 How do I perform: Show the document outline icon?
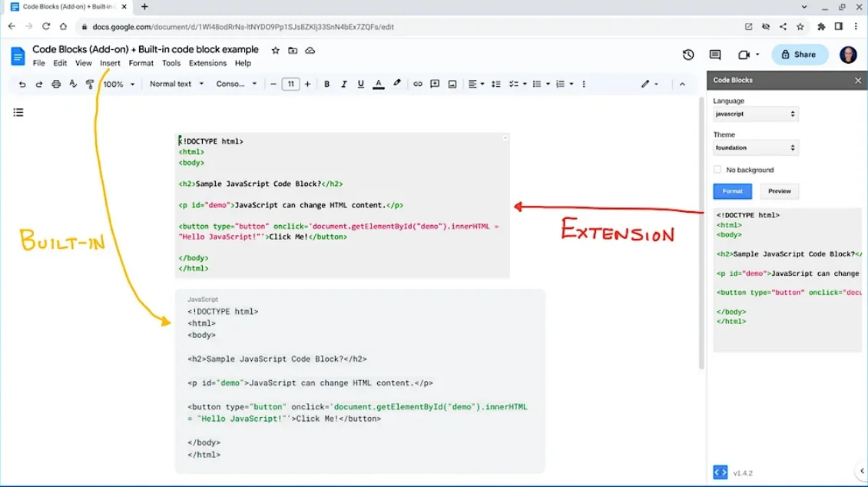18,113
